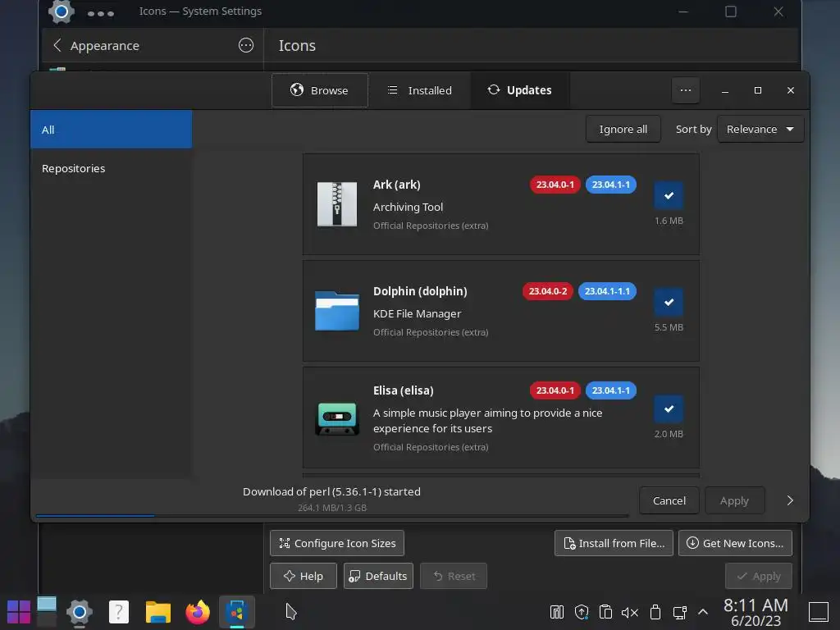Click the Browse tab globe icon
The height and width of the screenshot is (630, 840).
297,89
